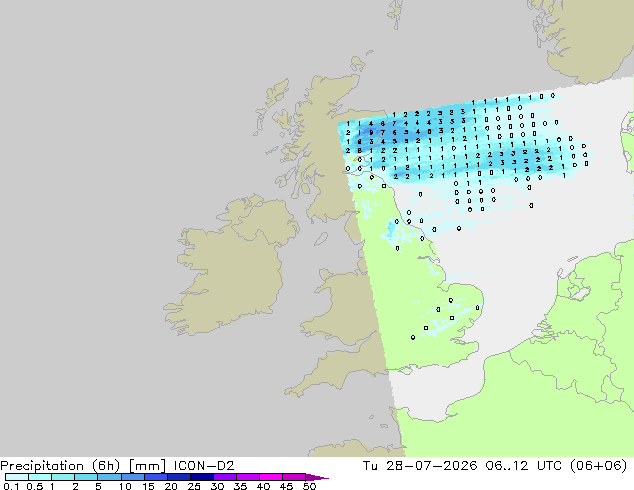Click the '50' value on the legend scale

pyautogui.click(x=309, y=486)
